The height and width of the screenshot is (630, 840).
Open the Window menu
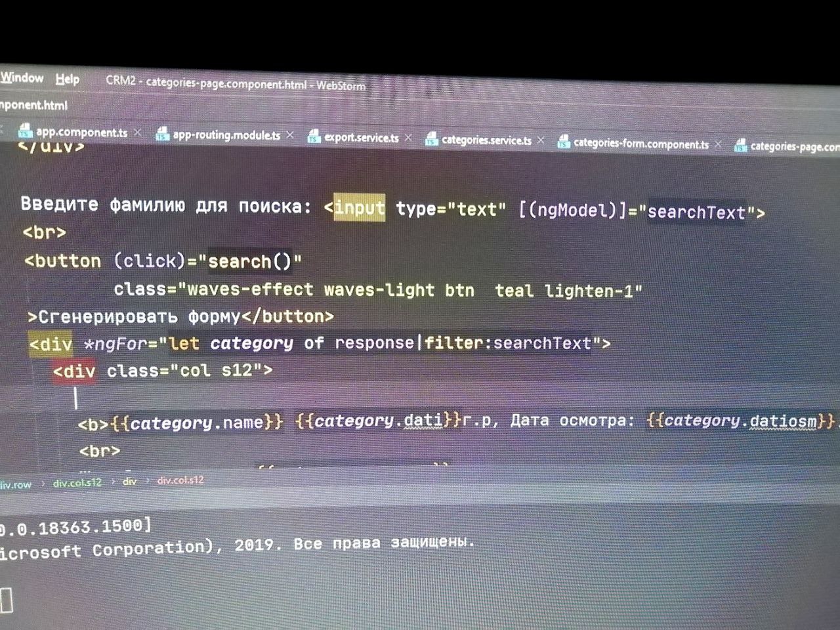click(x=22, y=77)
